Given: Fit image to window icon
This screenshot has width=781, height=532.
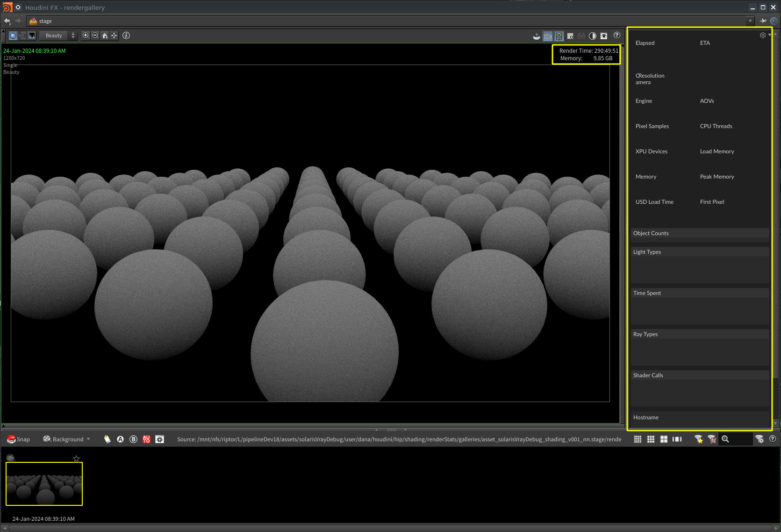Looking at the screenshot, I should (114, 36).
